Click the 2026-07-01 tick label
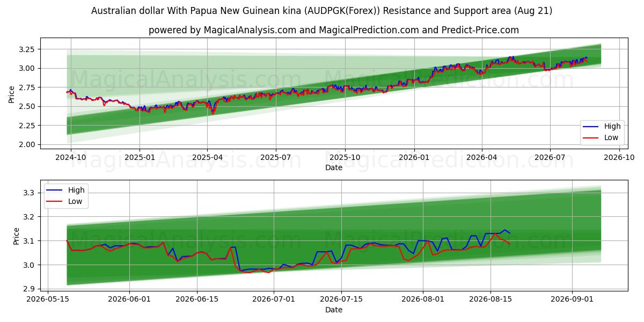 274,299
